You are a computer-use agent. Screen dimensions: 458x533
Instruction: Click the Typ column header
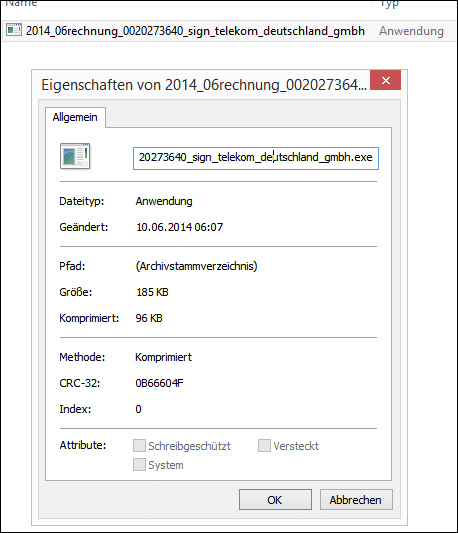click(x=389, y=3)
